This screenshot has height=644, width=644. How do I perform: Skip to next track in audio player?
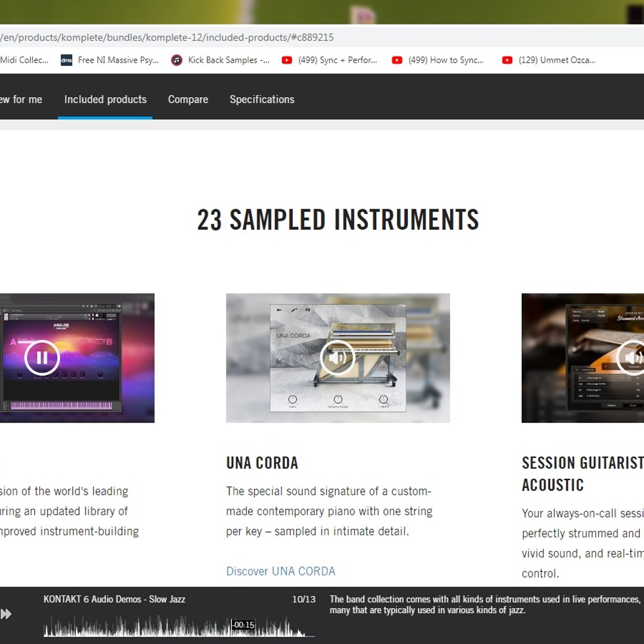(6, 614)
